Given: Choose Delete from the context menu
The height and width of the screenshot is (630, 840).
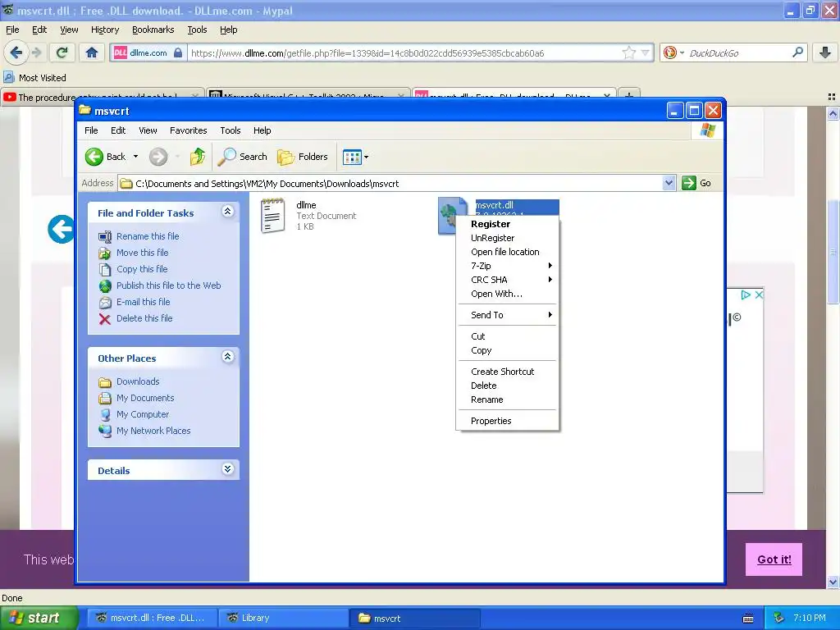Looking at the screenshot, I should (507, 386).
